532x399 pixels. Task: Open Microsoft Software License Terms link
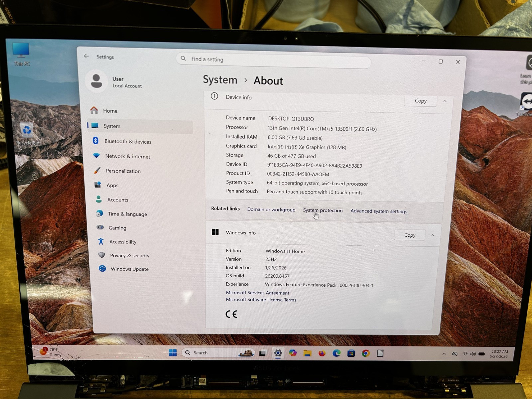(261, 300)
